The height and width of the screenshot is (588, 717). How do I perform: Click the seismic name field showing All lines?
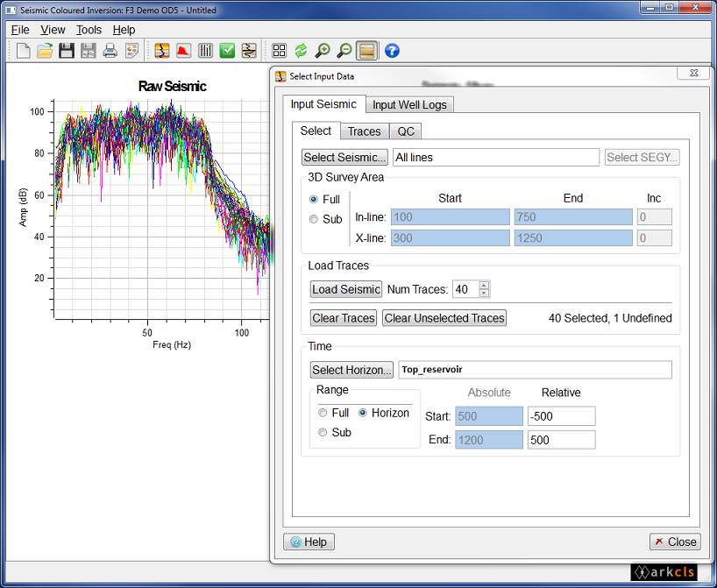[x=496, y=157]
